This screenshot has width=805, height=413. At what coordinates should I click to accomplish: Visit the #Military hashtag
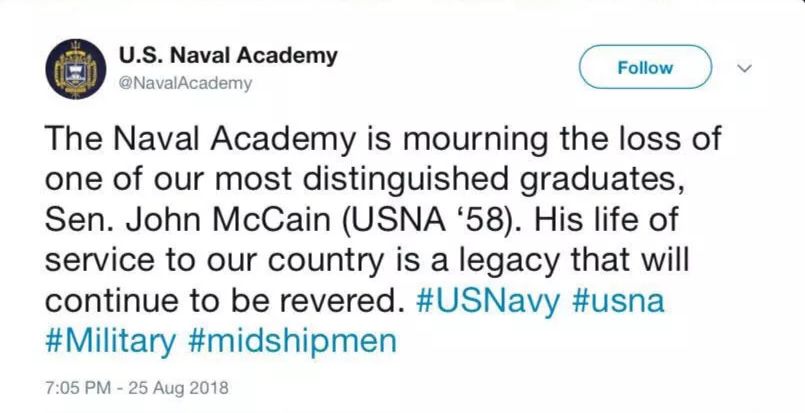pos(109,341)
